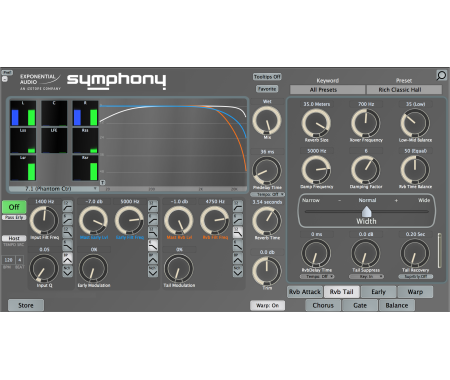
Task: Switch to the Rvb Tail tab
Action: pyautogui.click(x=342, y=292)
